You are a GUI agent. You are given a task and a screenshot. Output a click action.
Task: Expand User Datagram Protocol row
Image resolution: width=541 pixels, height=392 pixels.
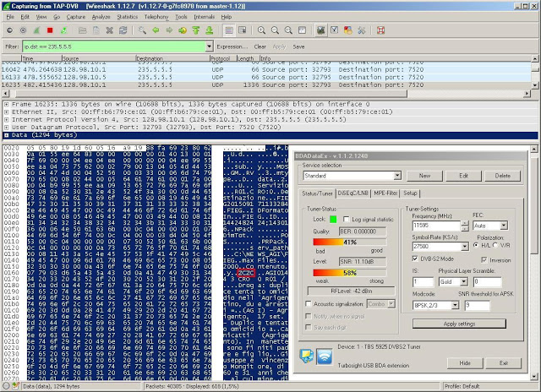pos(6,128)
